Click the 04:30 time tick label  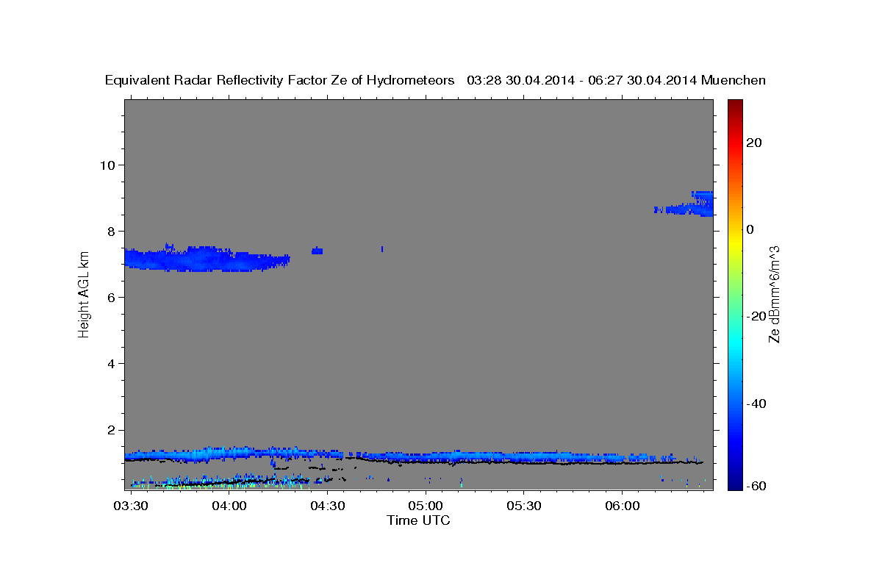click(328, 506)
